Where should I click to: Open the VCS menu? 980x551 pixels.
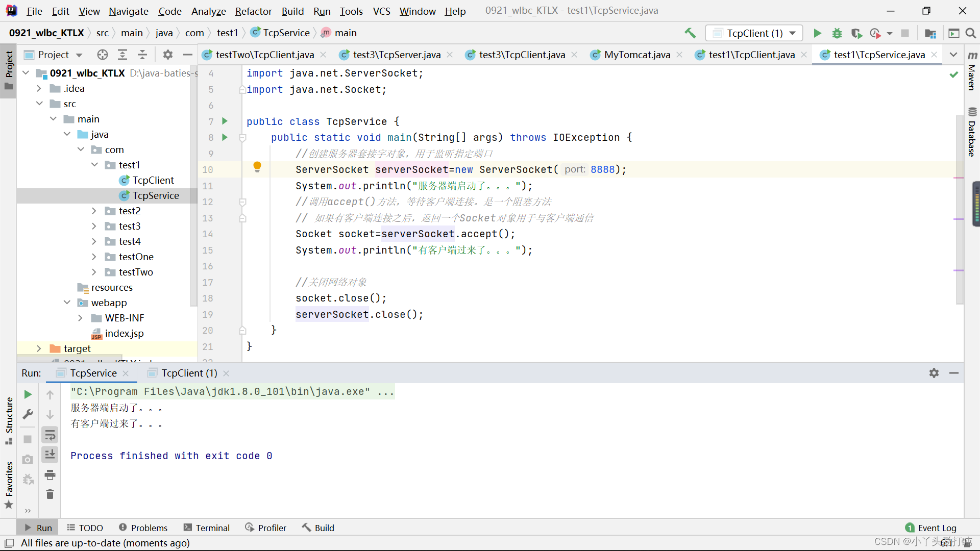coord(381,11)
